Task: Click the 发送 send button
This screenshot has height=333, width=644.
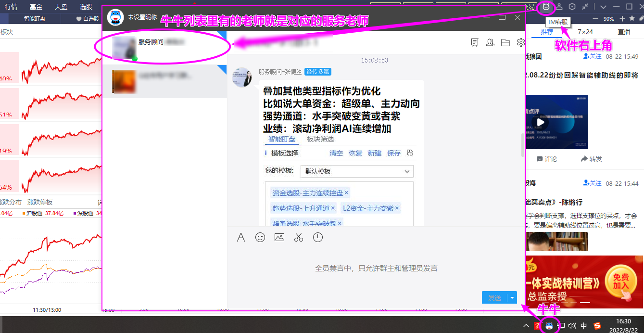Action: click(494, 298)
